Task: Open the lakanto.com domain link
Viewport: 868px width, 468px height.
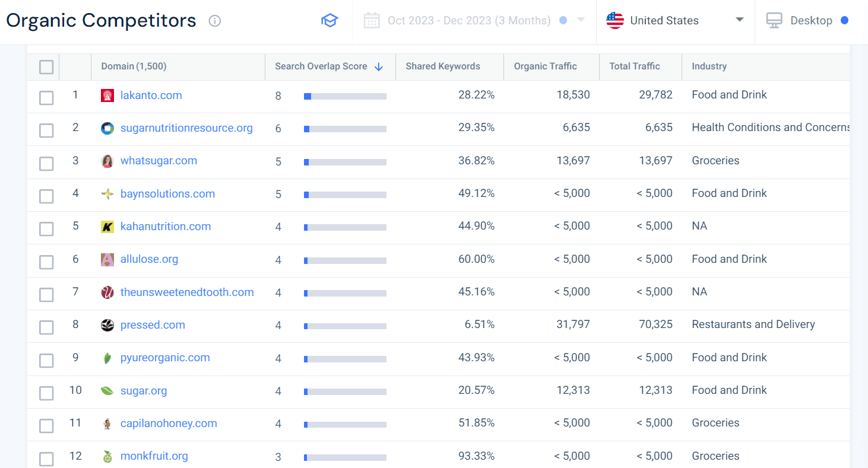Action: [x=151, y=95]
